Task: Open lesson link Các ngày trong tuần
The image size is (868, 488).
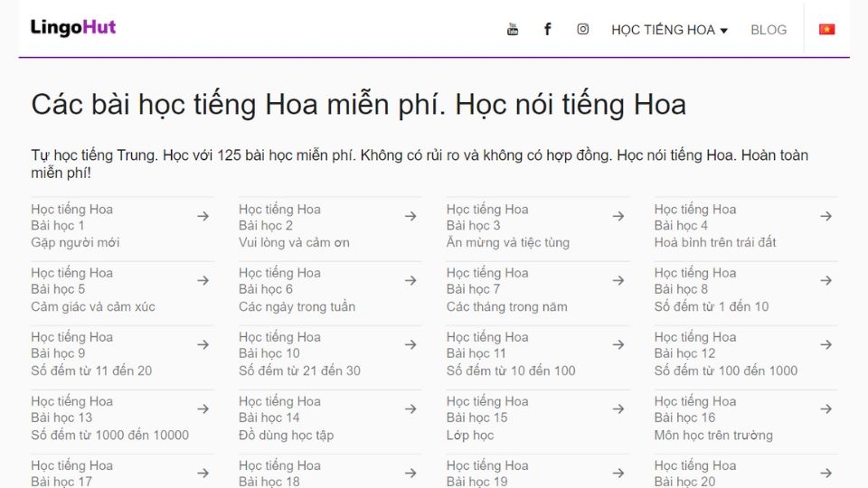Action: pyautogui.click(x=297, y=306)
